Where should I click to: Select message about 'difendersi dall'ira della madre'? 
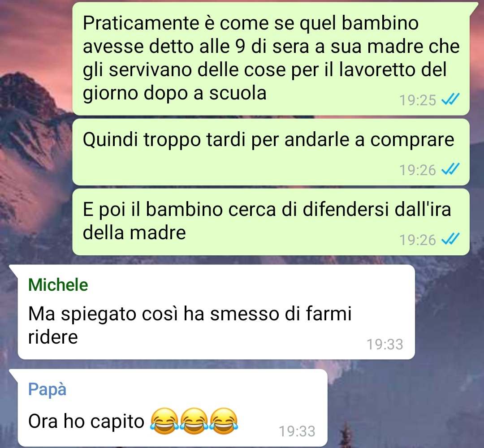pyautogui.click(x=271, y=222)
